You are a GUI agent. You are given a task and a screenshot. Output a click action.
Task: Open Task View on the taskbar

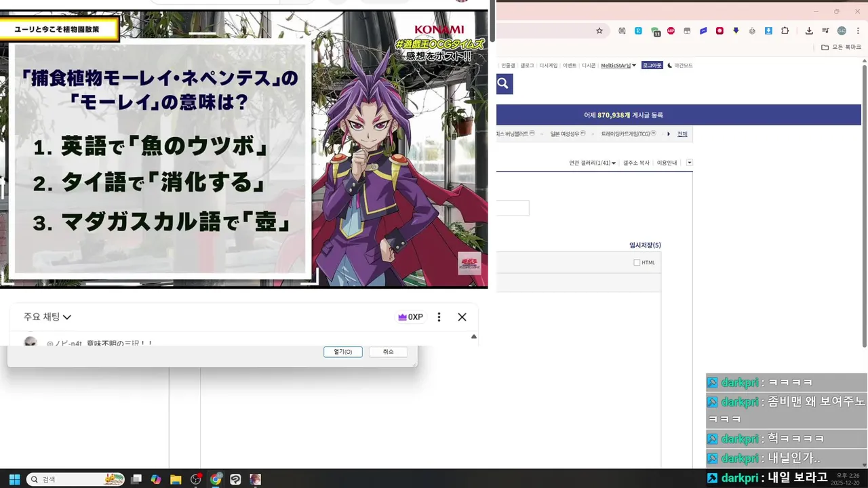pyautogui.click(x=136, y=479)
